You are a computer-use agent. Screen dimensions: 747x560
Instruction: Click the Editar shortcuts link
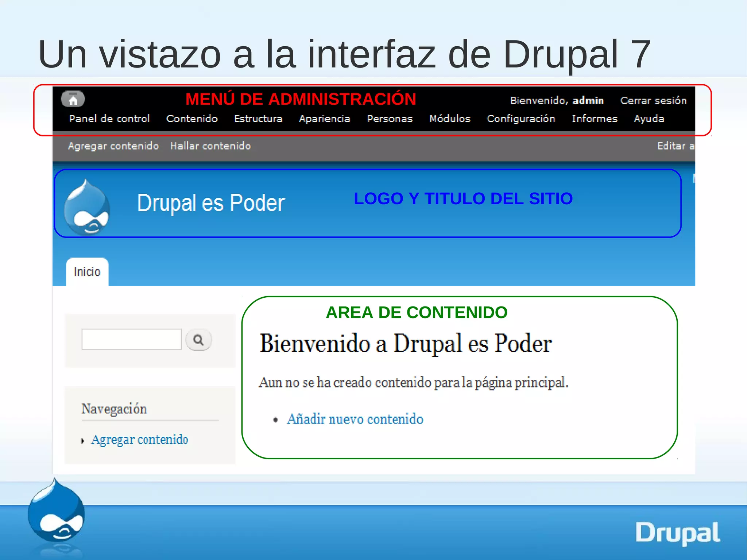pyautogui.click(x=676, y=146)
